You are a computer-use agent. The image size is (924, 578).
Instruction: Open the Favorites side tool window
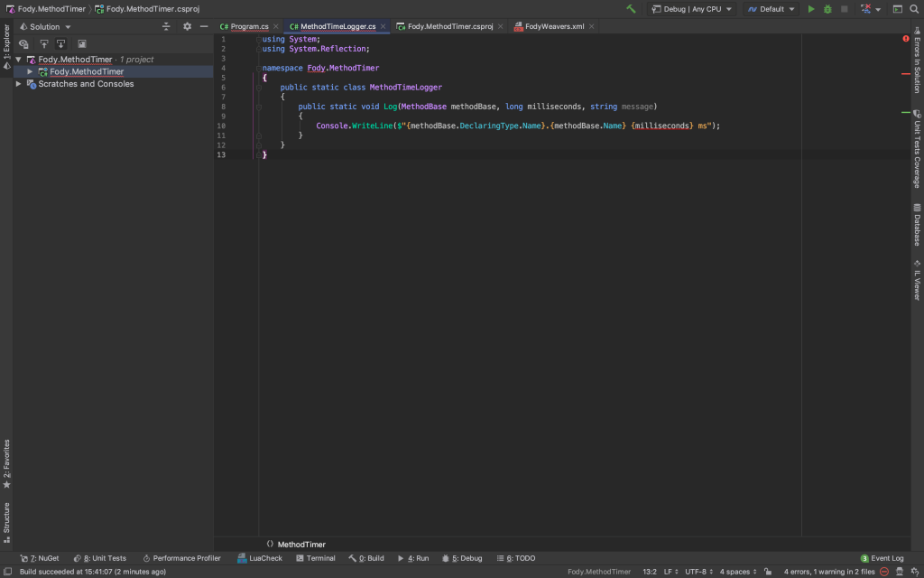6,463
